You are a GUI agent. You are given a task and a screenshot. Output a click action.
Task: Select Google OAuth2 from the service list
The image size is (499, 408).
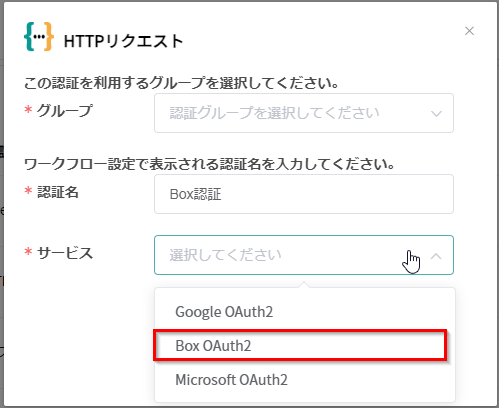coord(304,312)
